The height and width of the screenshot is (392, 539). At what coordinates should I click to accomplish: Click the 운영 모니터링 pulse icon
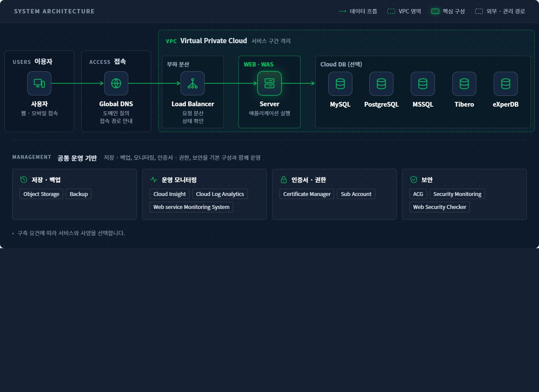point(154,180)
